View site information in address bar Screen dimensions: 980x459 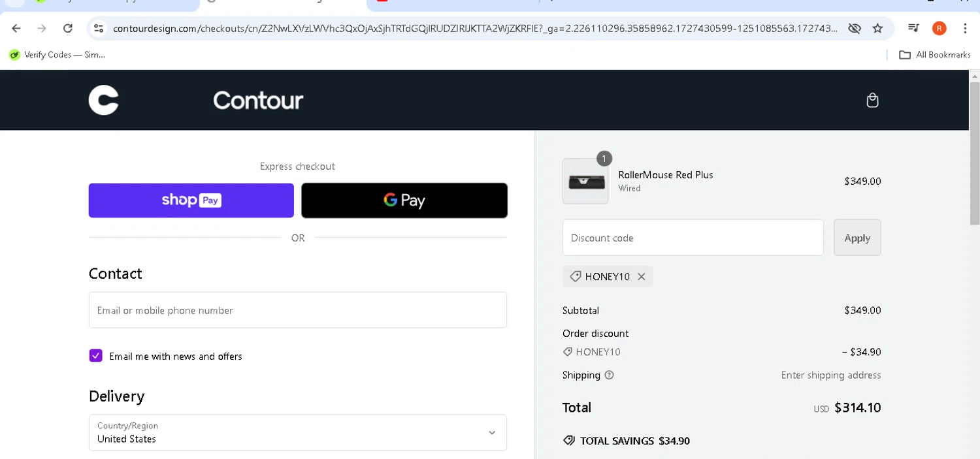point(99,28)
